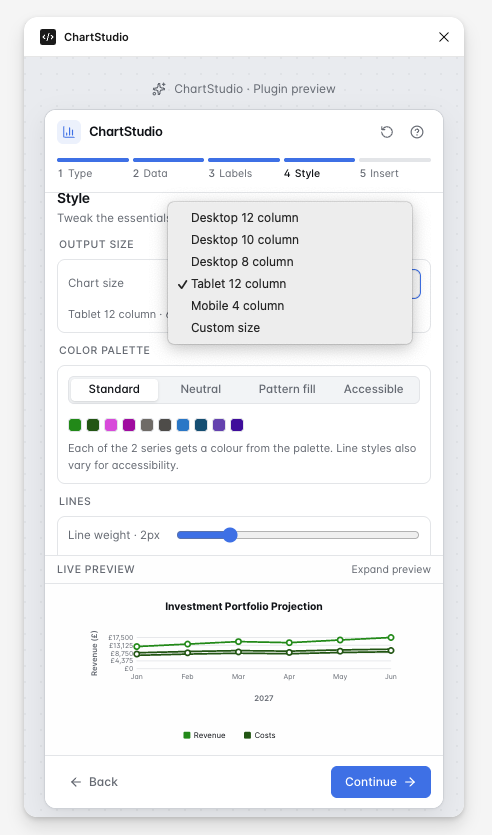Choose Tablet 12 column size
The width and height of the screenshot is (492, 835).
(290, 284)
